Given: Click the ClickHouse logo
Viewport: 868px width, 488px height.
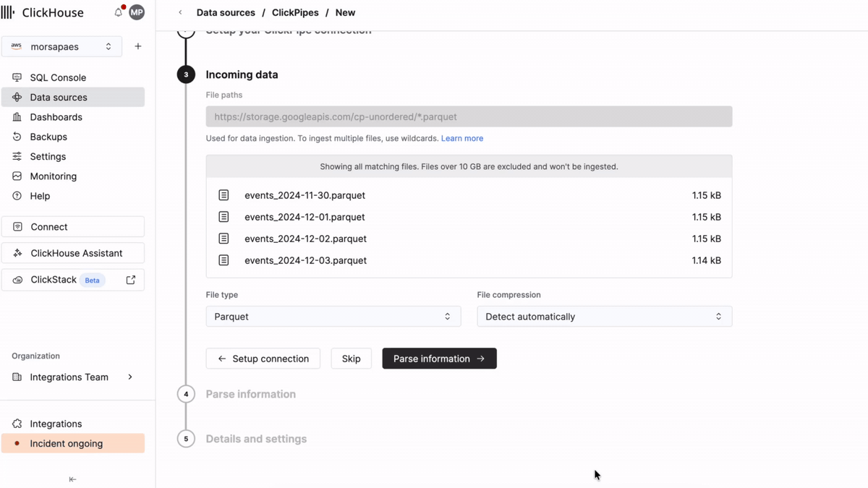Looking at the screenshot, I should 43,12.
